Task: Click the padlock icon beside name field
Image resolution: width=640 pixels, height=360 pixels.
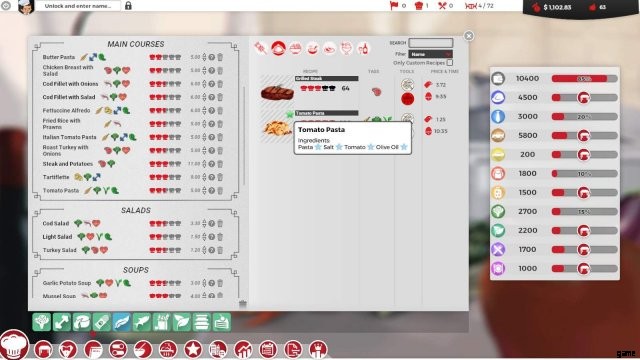Action: 128,6
